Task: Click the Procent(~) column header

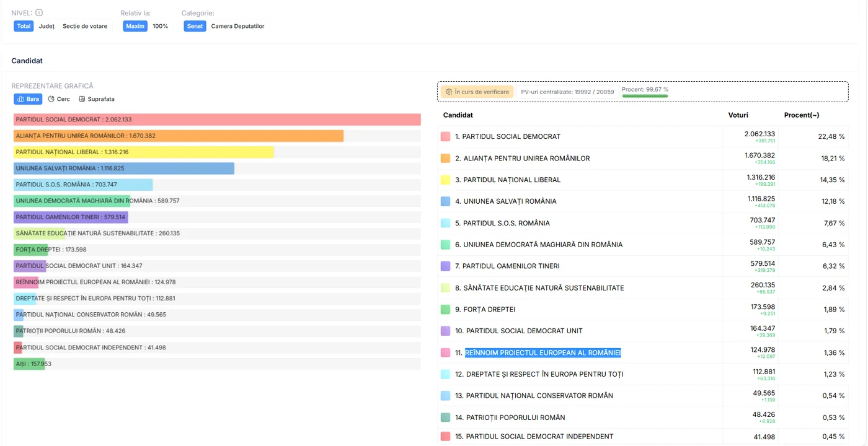Action: point(802,115)
